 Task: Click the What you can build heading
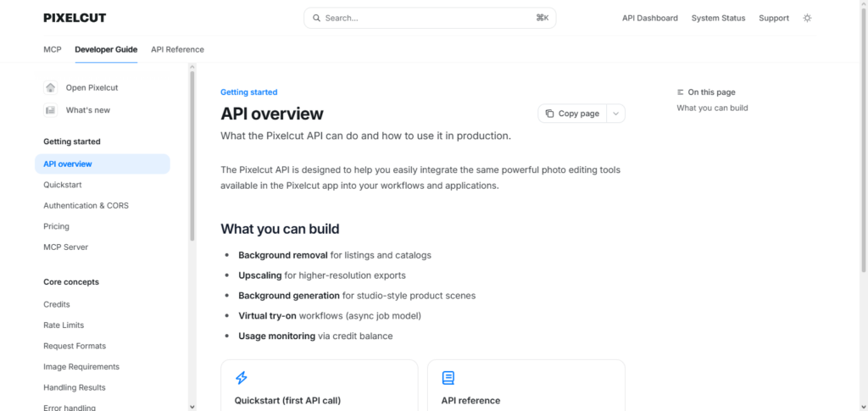(x=280, y=229)
